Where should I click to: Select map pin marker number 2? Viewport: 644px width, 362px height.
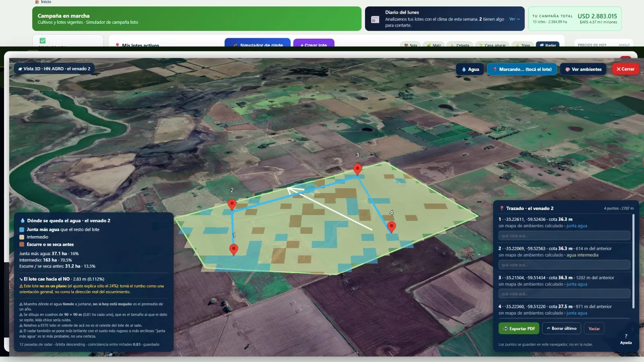232,204
